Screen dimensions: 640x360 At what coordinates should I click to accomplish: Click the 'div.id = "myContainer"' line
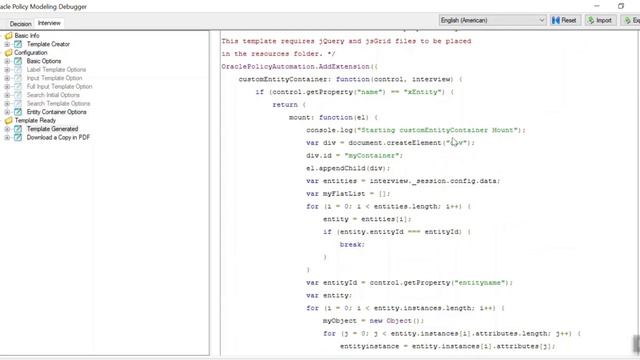click(x=354, y=156)
